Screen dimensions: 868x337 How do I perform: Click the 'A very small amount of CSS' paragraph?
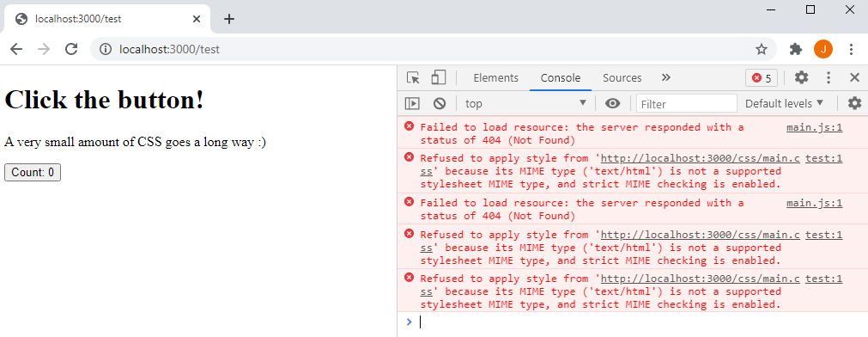[x=135, y=142]
